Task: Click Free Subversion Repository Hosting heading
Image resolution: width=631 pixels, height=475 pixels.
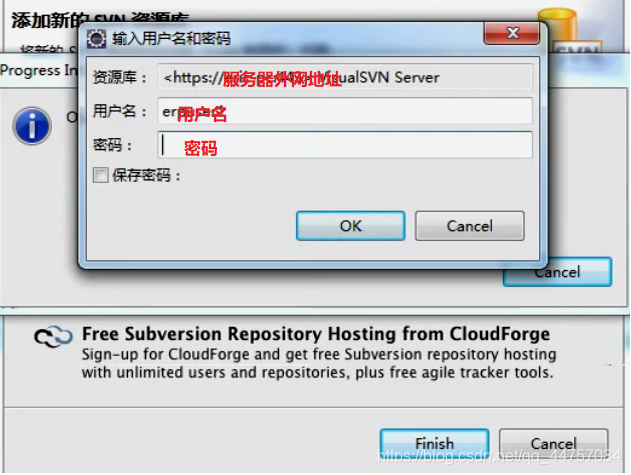Action: tap(316, 334)
